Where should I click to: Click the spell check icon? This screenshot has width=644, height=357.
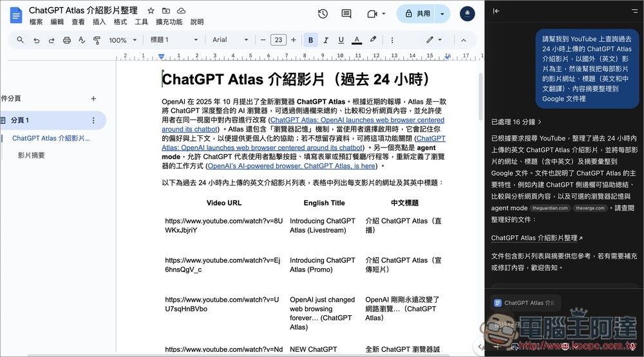coord(82,40)
